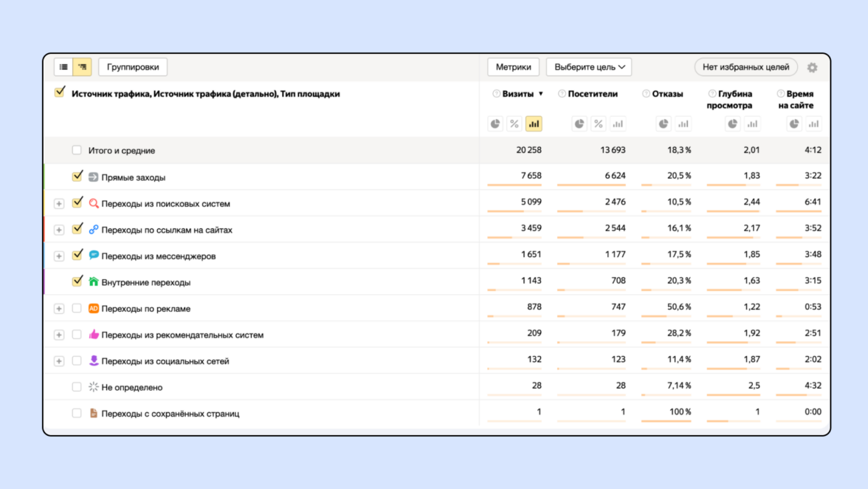This screenshot has width=868, height=489.
Task: Click percent icon under Посетители
Action: coord(599,124)
